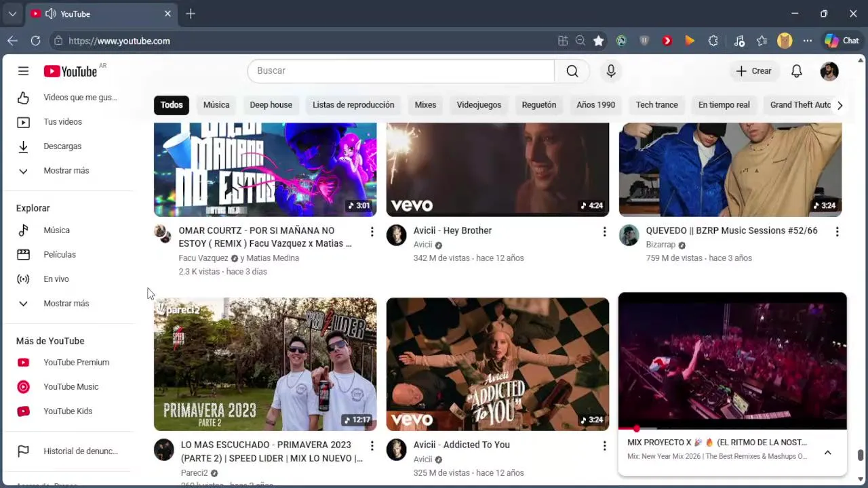868x488 pixels.
Task: Click the Buscar search field
Action: click(401, 71)
